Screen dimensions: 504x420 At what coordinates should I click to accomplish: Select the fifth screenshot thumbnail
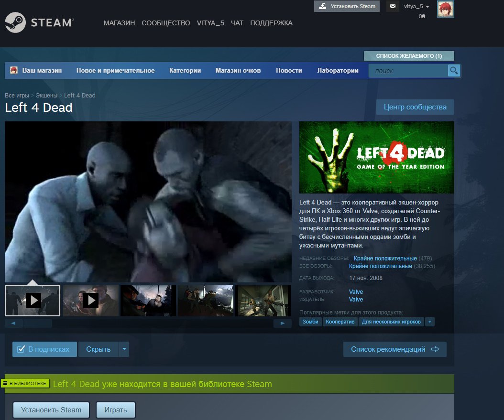pos(263,301)
